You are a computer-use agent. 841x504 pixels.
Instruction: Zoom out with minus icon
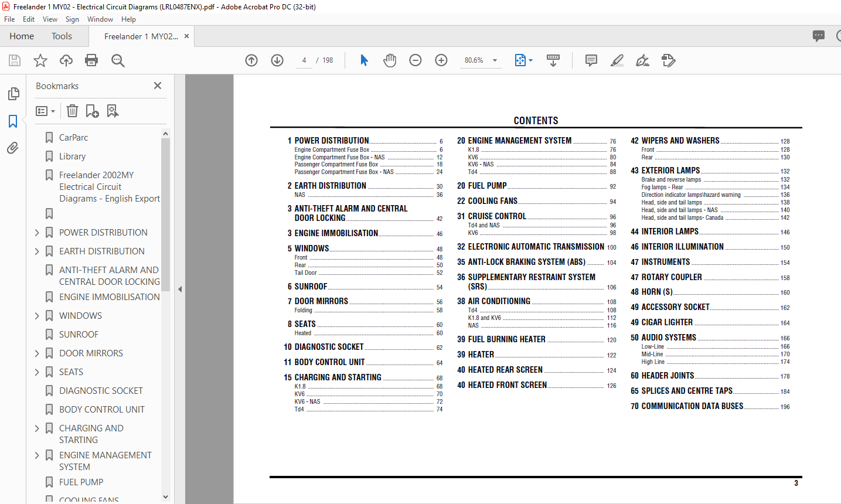click(x=416, y=60)
